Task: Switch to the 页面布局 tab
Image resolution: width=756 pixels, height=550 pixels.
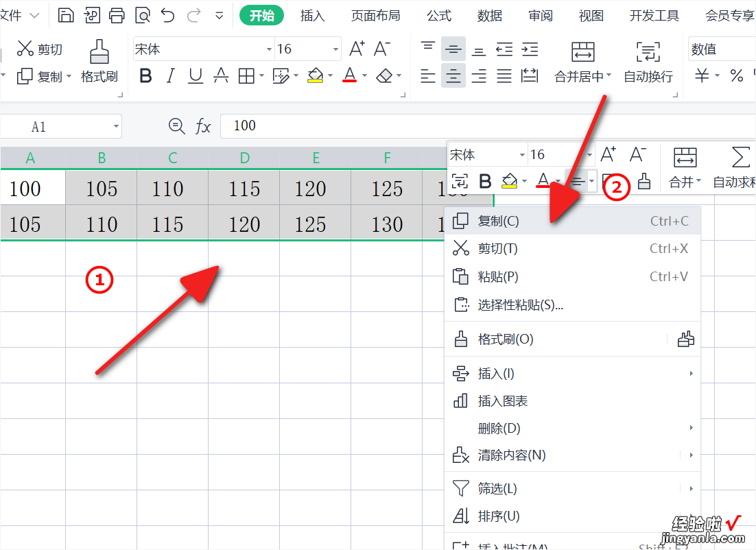Action: pyautogui.click(x=375, y=16)
